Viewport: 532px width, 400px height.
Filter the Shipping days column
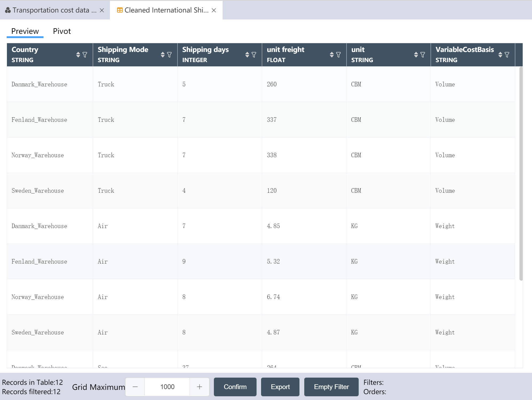pos(254,55)
